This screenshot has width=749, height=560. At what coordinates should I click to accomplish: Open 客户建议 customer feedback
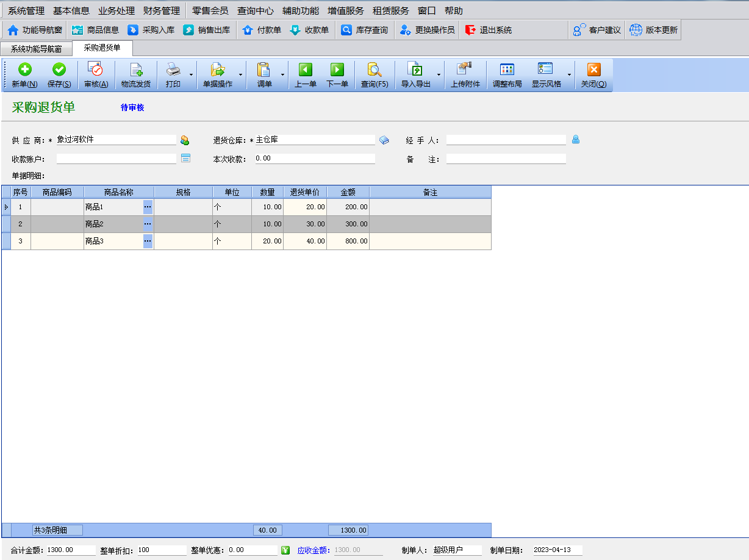[x=597, y=30]
